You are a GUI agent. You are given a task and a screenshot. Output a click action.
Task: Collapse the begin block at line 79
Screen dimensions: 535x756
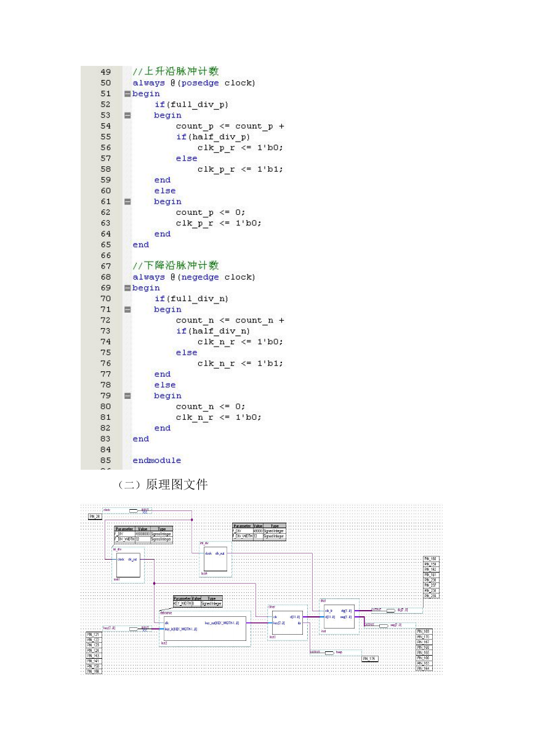coord(127,396)
